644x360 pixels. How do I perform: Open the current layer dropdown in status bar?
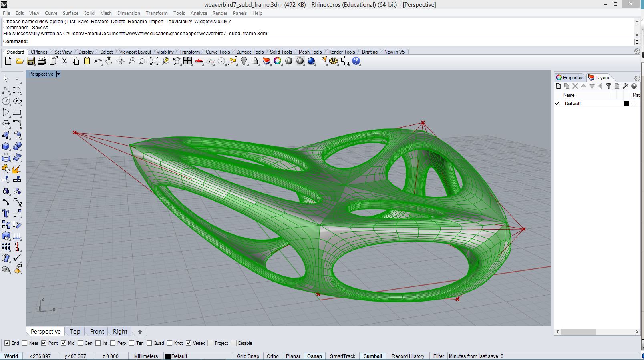pos(176,356)
